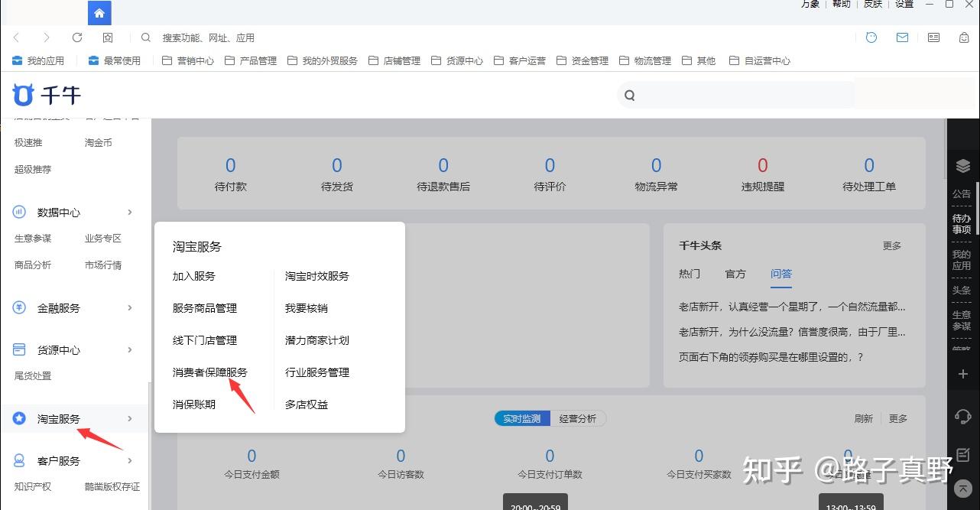Open 帮助 in title bar
This screenshot has height=510, width=980.
coord(842,4)
